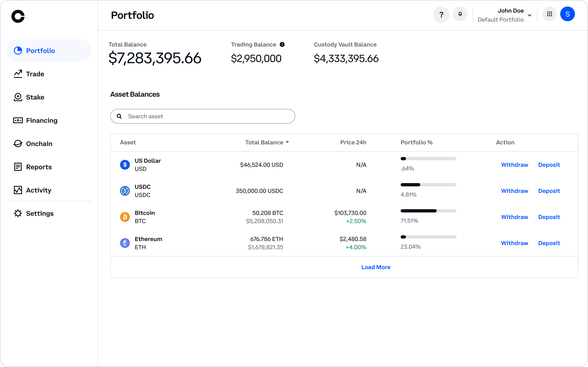588x367 pixels.
Task: Click the Load More link
Action: click(x=376, y=267)
